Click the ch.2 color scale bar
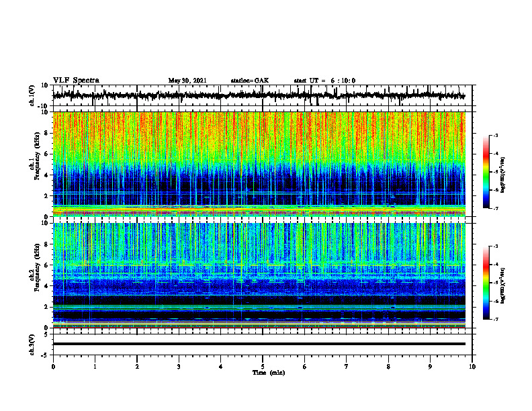Image resolution: width=532 pixels, height=411 pixels. pyautogui.click(x=486, y=283)
